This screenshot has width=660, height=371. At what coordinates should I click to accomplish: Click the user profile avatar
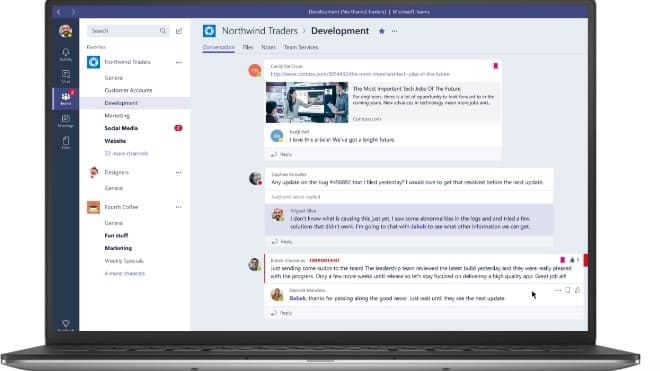(x=65, y=31)
